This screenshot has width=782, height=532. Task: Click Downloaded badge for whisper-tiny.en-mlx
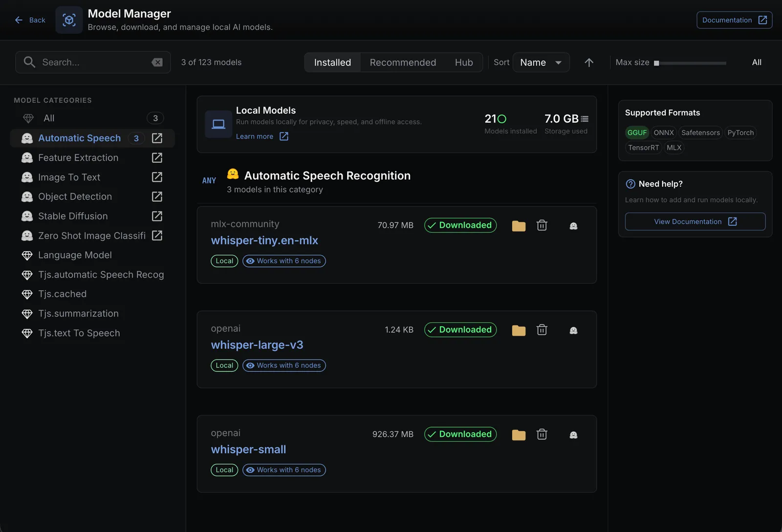(x=460, y=225)
